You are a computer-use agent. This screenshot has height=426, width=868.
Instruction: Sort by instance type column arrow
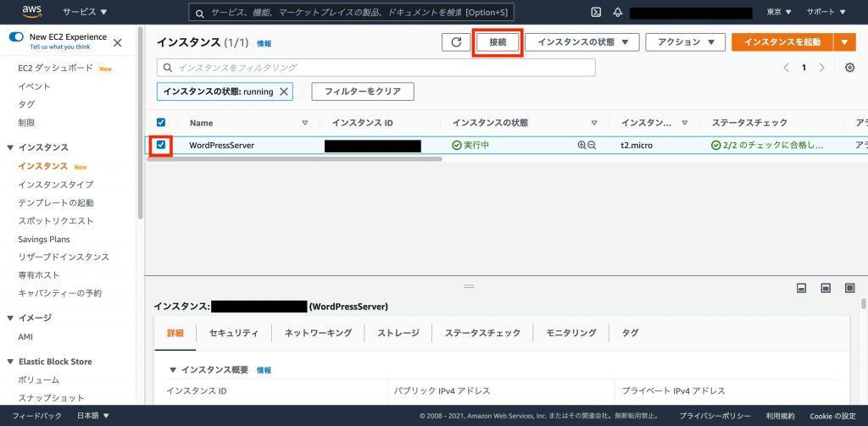point(685,123)
